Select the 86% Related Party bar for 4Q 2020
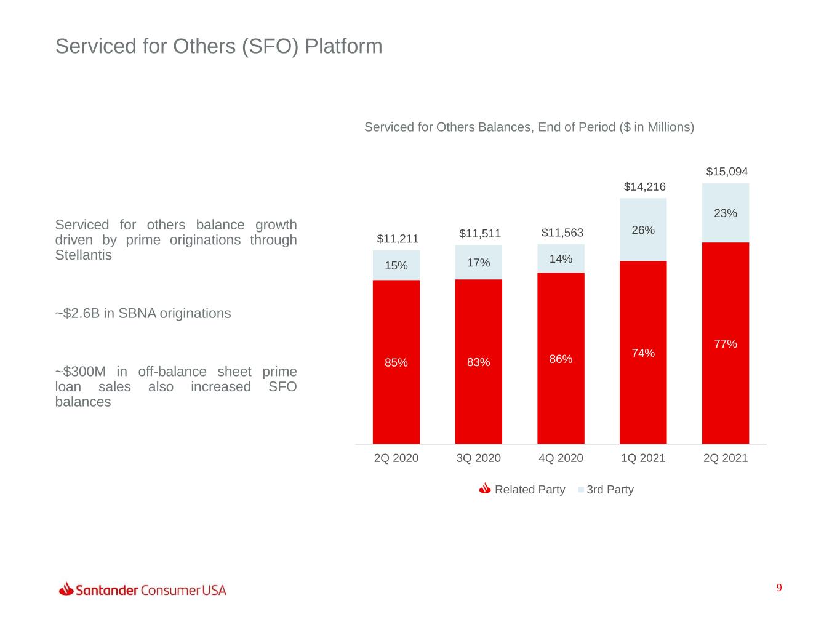840x630 pixels. [x=561, y=358]
